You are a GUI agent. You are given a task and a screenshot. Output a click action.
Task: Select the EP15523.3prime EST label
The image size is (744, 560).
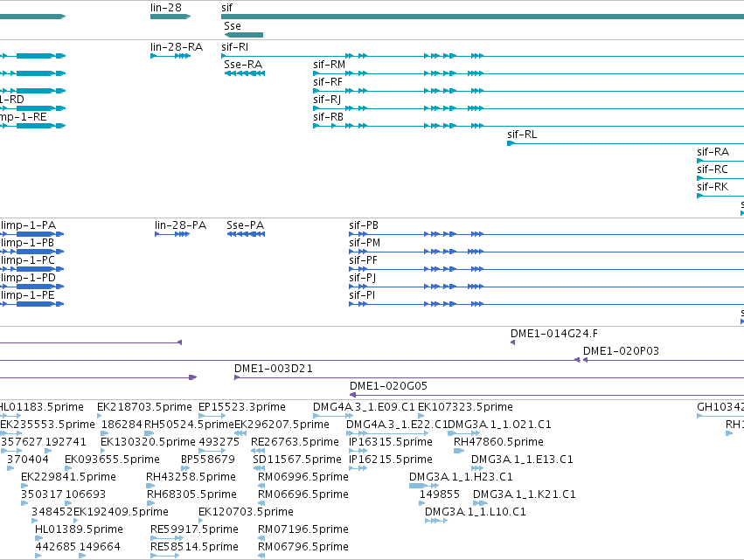(x=242, y=407)
